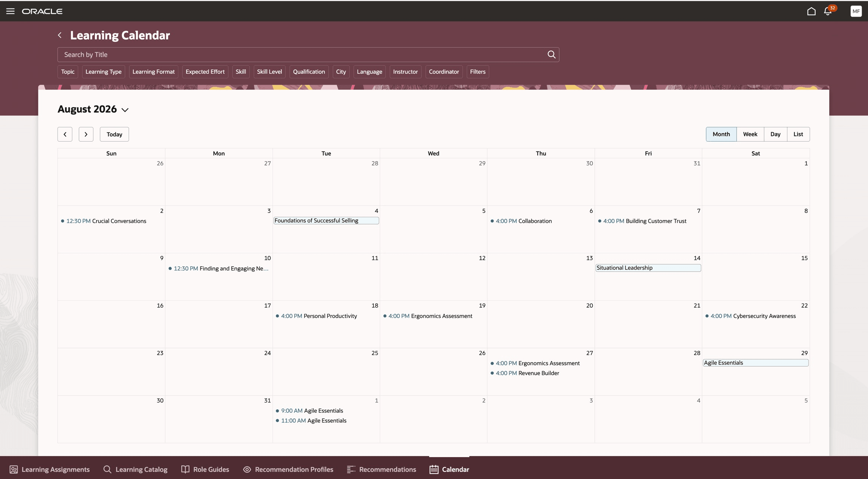Open Learning Catalog tab
This screenshot has height=479, width=868.
(x=135, y=469)
